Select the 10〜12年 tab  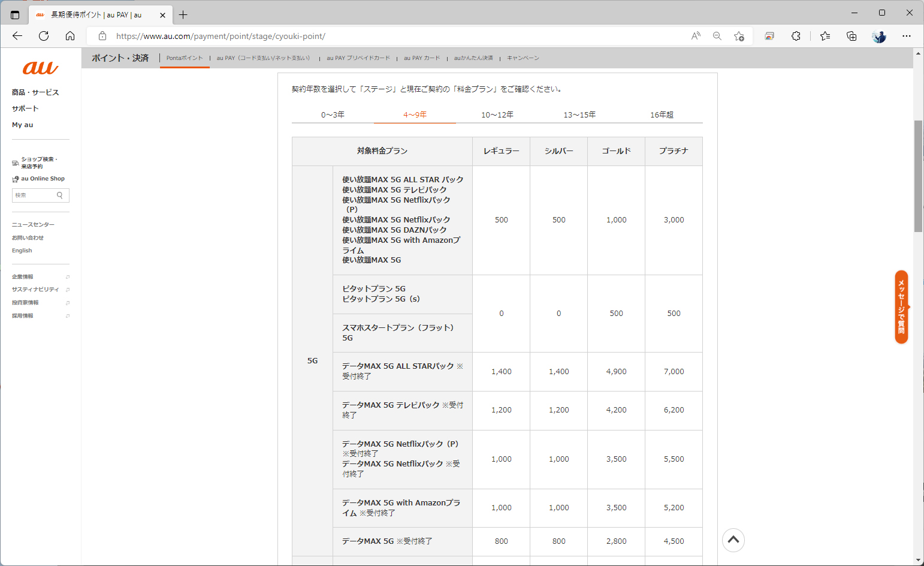click(497, 115)
